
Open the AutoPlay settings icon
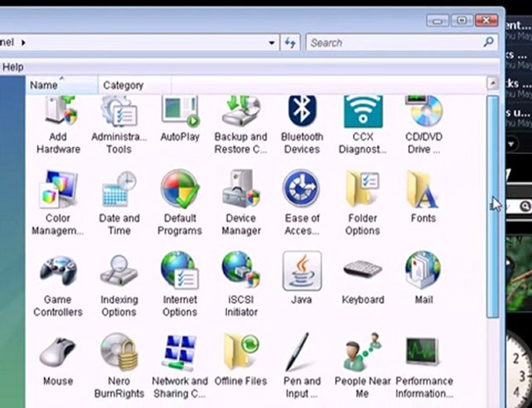180,119
